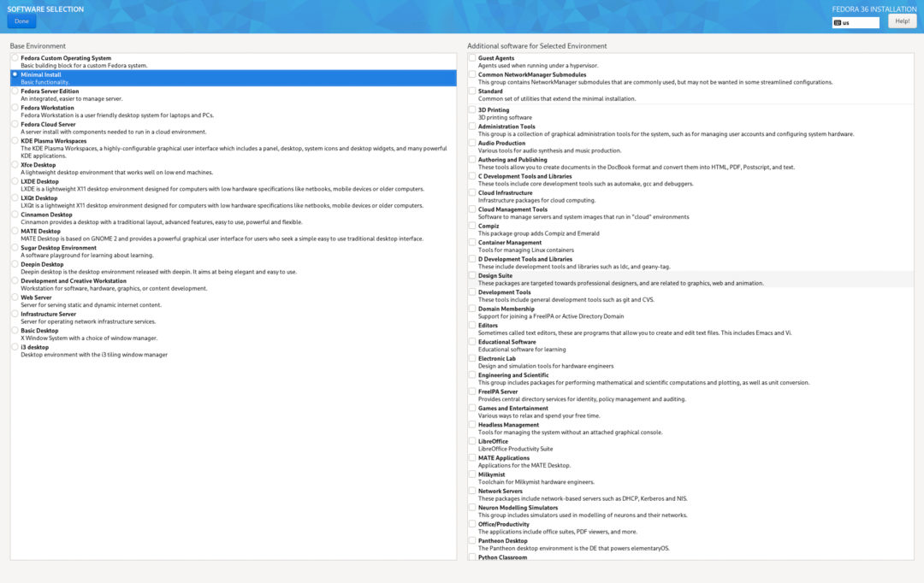Tick the Container Management checkbox
This screenshot has height=583, width=924.
[472, 241]
